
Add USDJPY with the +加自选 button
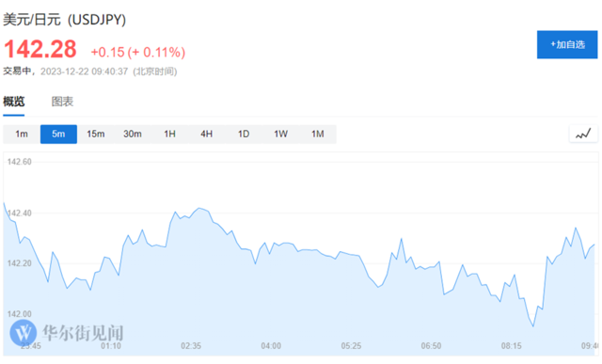click(x=567, y=44)
